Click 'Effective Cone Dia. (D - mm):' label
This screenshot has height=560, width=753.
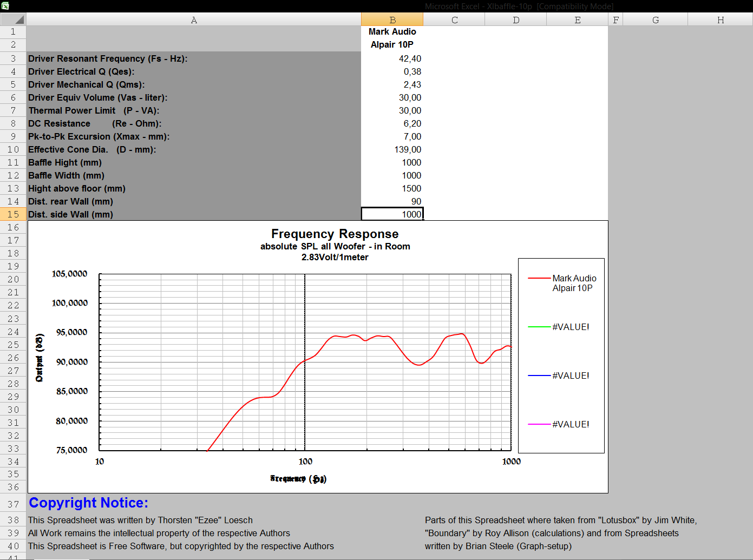(92, 149)
